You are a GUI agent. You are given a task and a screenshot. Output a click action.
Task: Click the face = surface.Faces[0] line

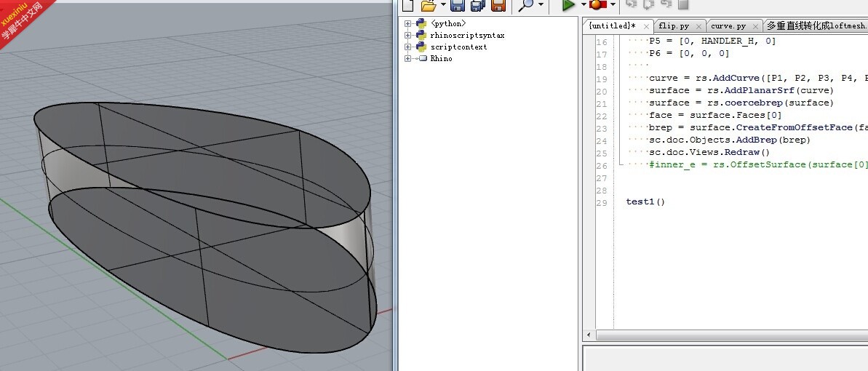(715, 115)
